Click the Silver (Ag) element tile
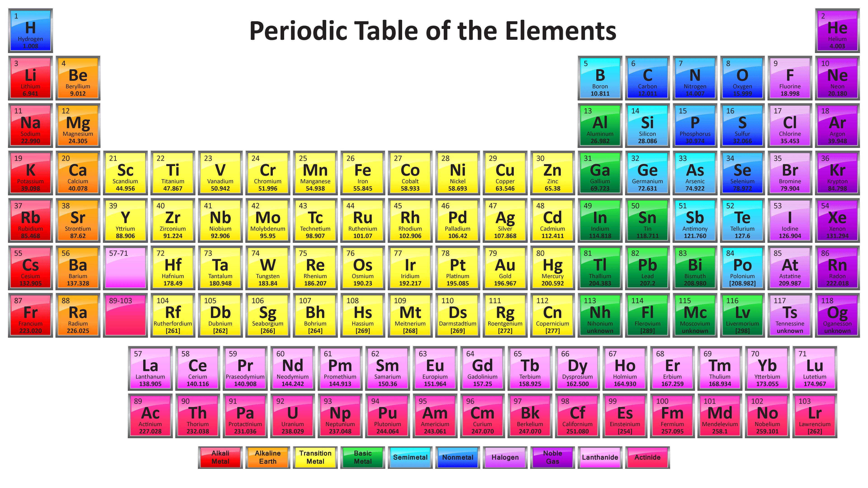 pyautogui.click(x=505, y=221)
